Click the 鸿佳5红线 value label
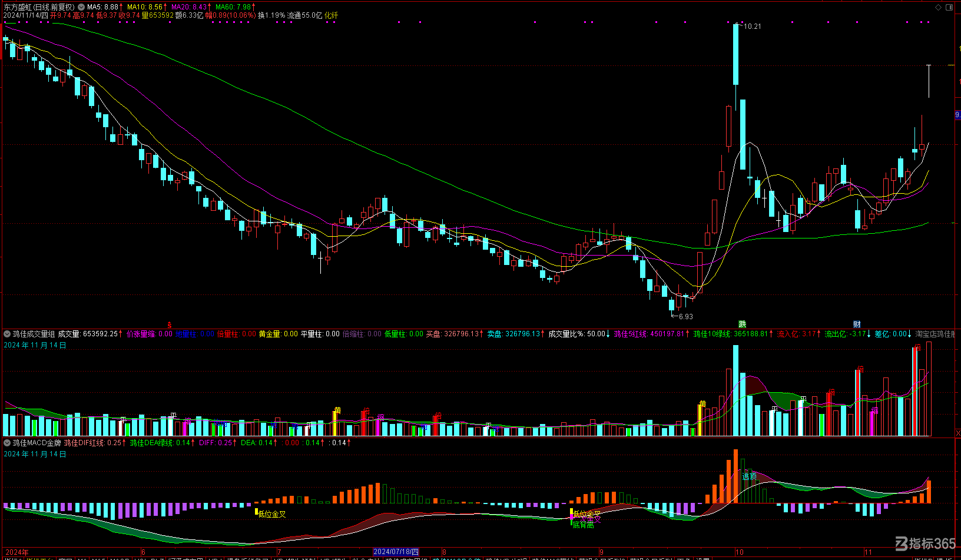The width and height of the screenshot is (961, 560). [x=649, y=334]
